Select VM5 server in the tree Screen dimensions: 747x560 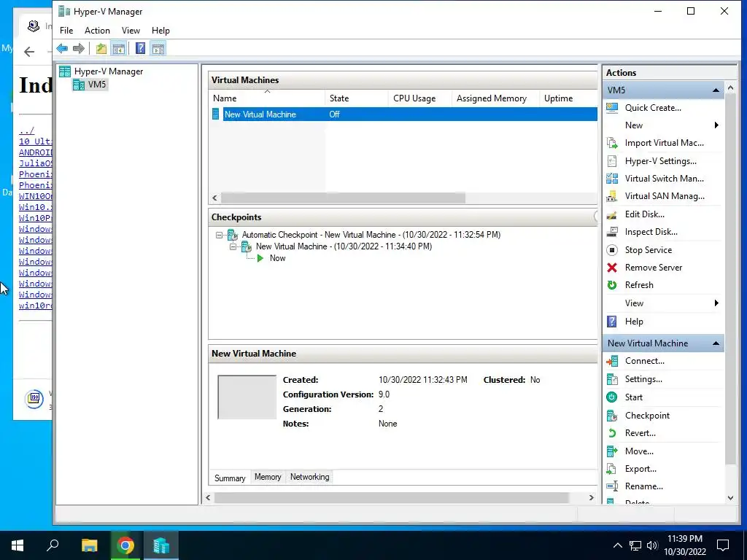click(97, 85)
